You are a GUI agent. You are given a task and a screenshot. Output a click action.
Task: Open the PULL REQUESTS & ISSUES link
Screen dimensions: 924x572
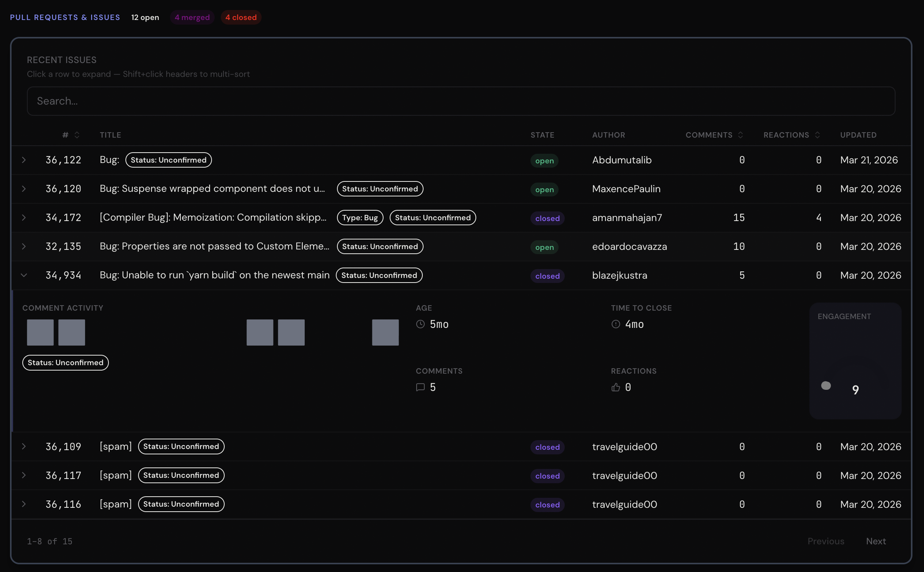tap(65, 17)
